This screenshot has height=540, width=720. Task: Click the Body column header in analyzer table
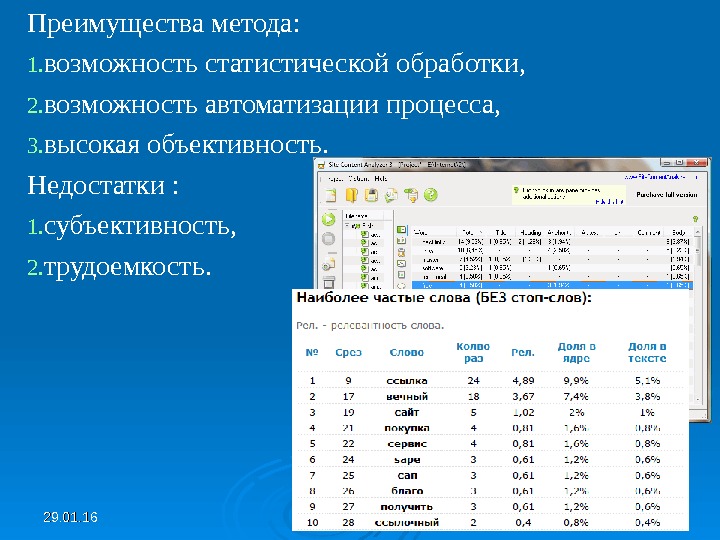[x=678, y=233]
